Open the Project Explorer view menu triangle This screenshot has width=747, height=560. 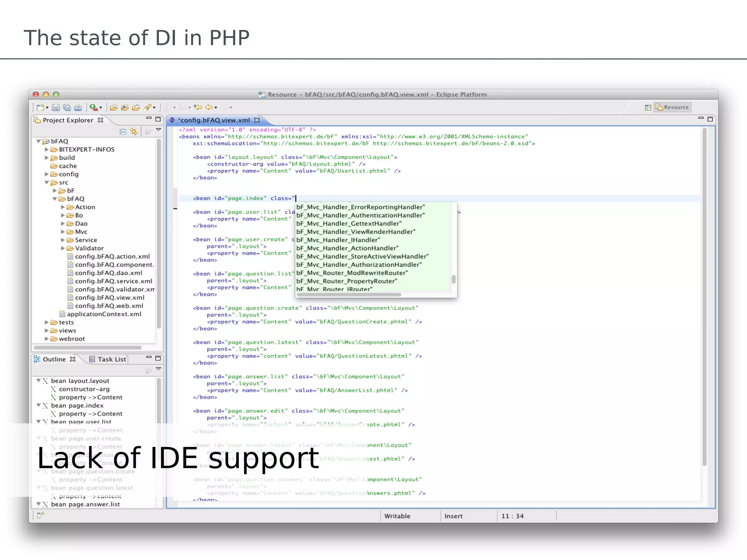pos(158,129)
